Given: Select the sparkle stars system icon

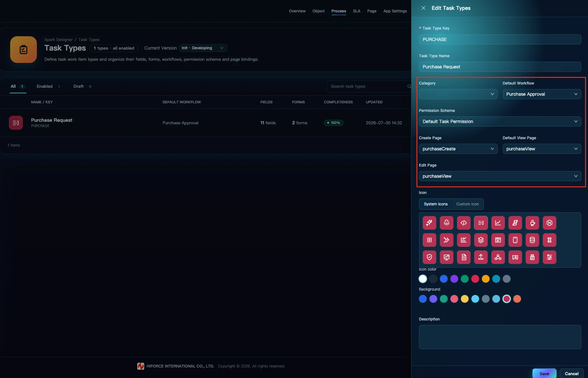Looking at the screenshot, I should tap(429, 223).
